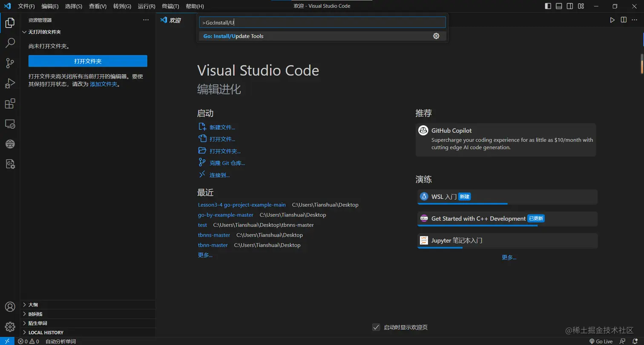The width and height of the screenshot is (644, 345).
Task: Open recent go-by-example-master
Action: pos(226,215)
